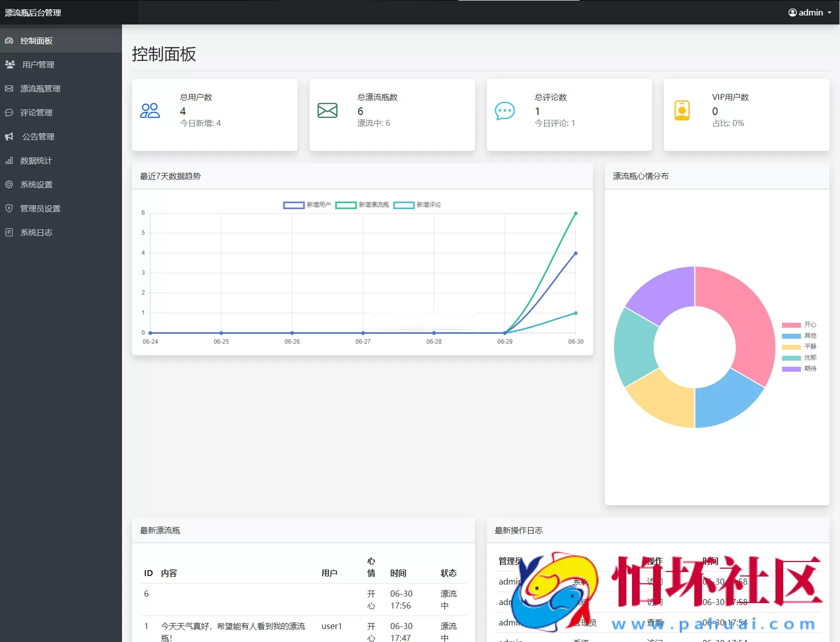Image resolution: width=840 pixels, height=642 pixels.
Task: Click the VIP用户数 card icon
Action: click(x=682, y=110)
